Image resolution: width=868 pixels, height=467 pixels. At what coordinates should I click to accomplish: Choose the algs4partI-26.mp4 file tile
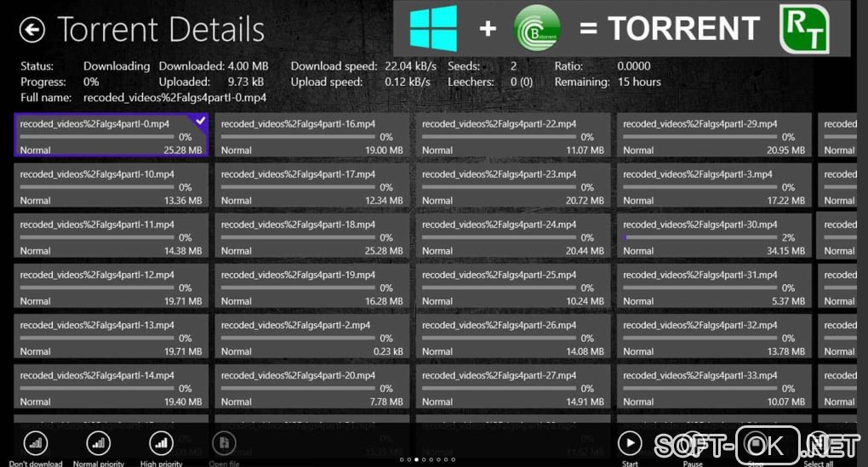click(x=513, y=337)
